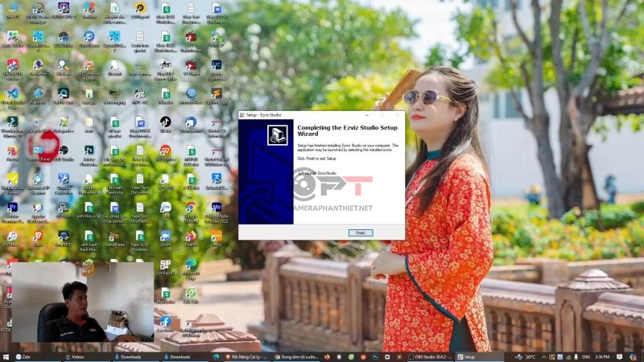
Task: Open the yellow PotPlayer desktop shortcut
Action: click(140, 10)
